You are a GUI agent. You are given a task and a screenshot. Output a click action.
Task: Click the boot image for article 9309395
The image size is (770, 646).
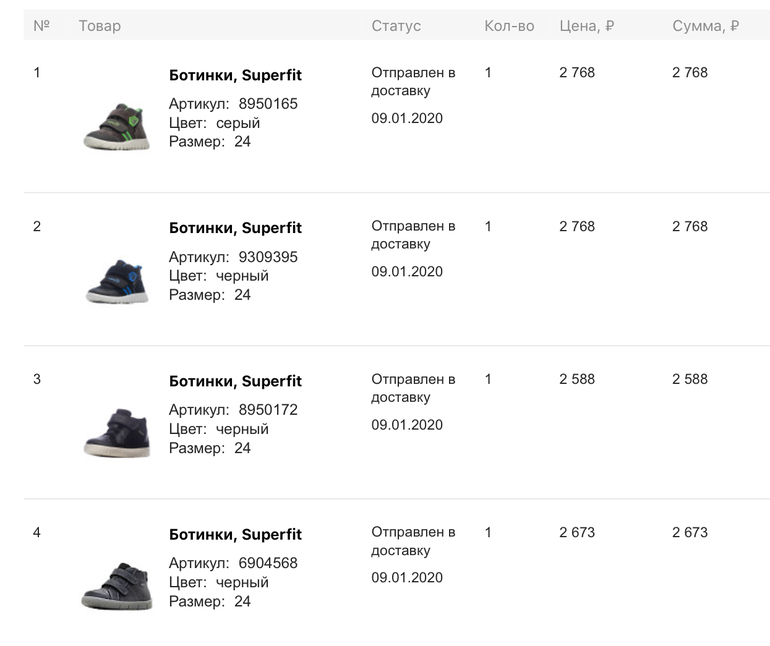[x=117, y=280]
